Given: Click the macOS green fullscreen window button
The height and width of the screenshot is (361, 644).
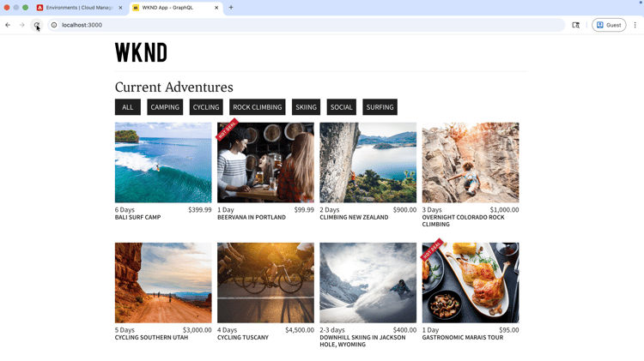Looking at the screenshot, I should [25, 8].
